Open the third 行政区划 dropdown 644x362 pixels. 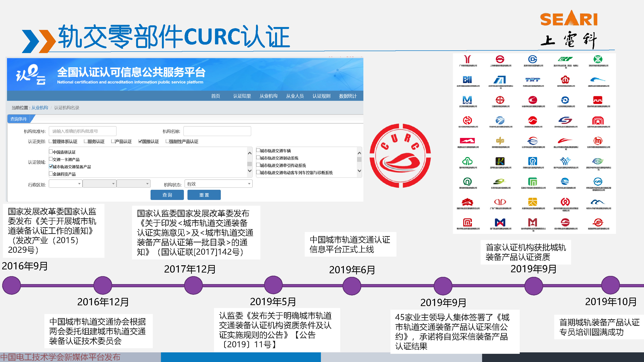pos(133,184)
